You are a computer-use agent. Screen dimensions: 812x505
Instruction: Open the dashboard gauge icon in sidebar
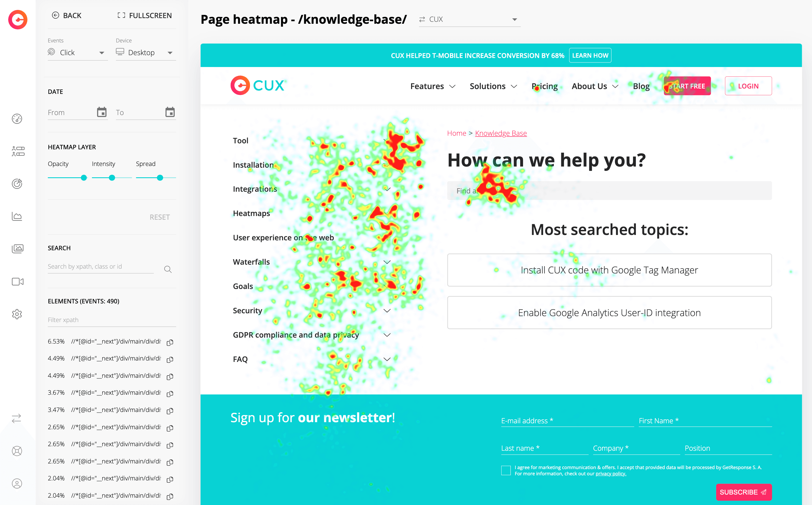click(17, 119)
